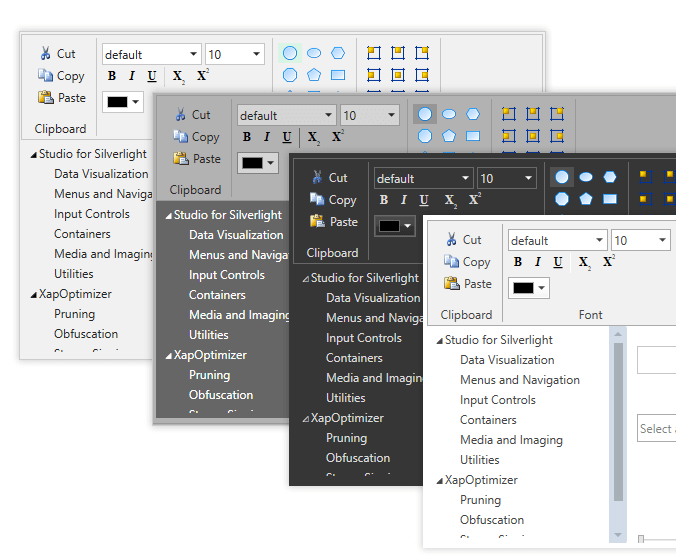Select top-left alignment icon in gray window
The width and height of the screenshot is (676, 560).
509,114
